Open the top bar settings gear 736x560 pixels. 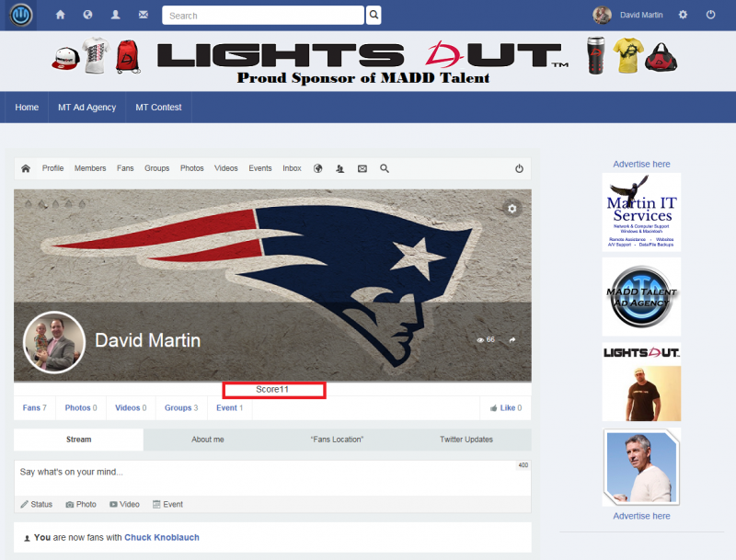coord(683,15)
